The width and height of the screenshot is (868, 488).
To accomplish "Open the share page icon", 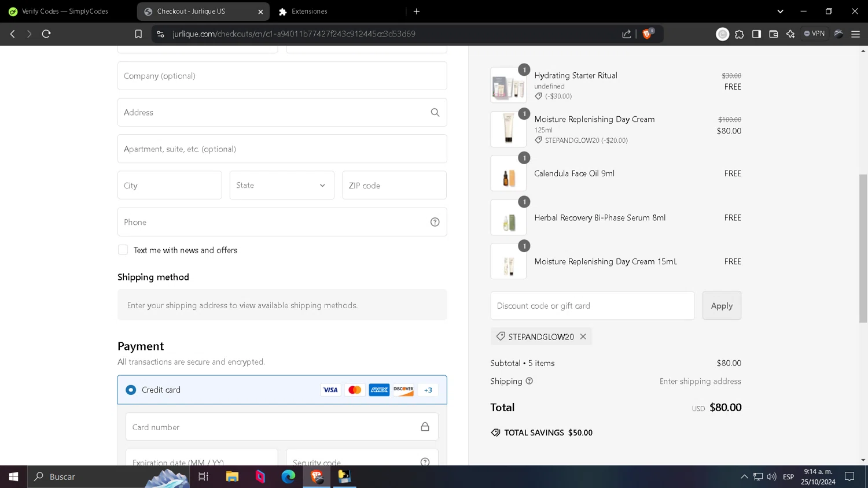I will click(627, 34).
